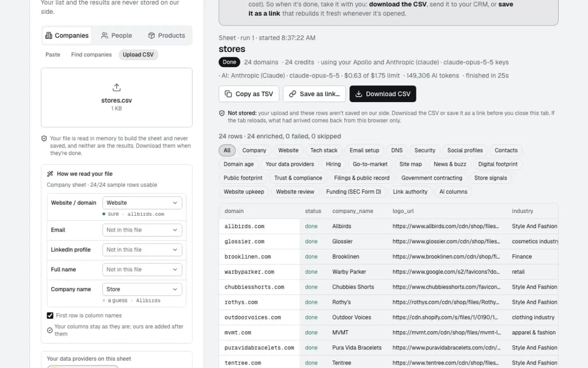The width and height of the screenshot is (588, 368).
Task: Click the Download CSV button
Action: tap(383, 94)
